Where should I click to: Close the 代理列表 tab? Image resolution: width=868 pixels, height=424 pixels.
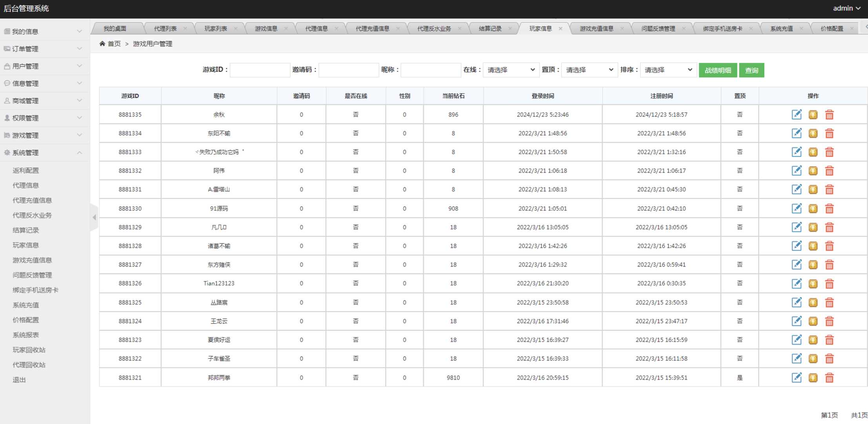[x=185, y=29]
